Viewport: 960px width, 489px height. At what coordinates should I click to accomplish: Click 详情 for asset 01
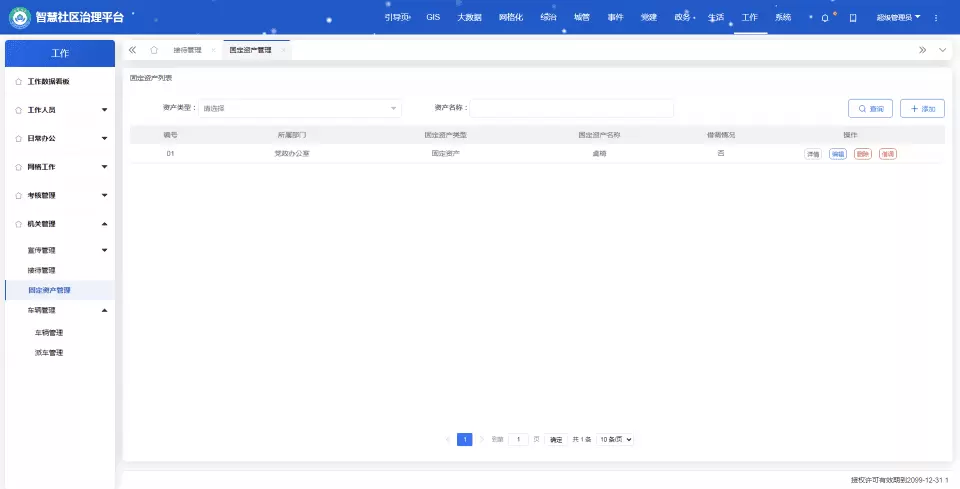pyautogui.click(x=813, y=154)
